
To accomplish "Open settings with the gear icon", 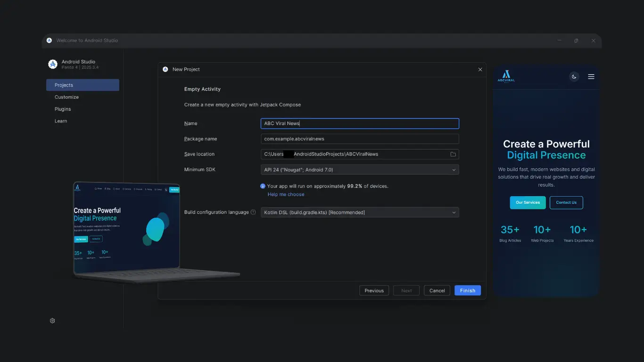I will (52, 321).
